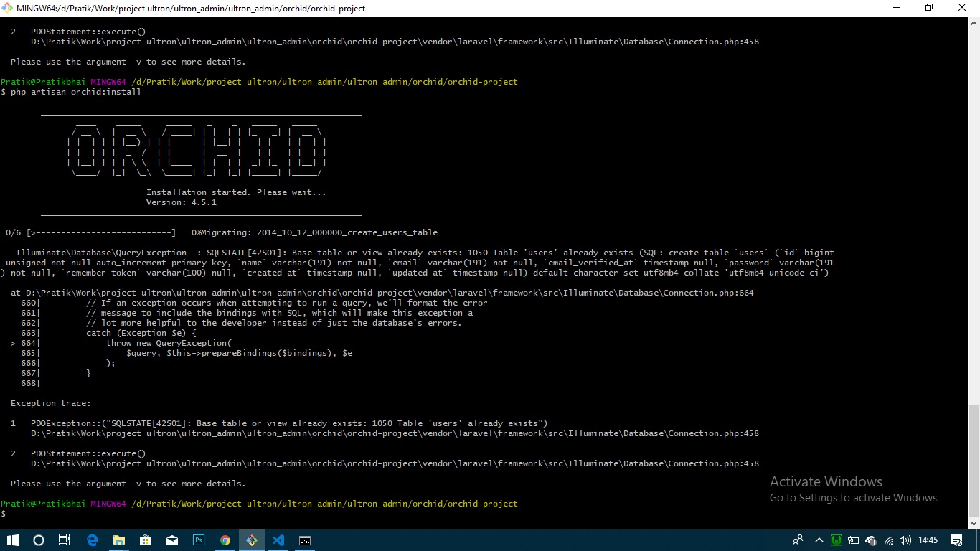Open Visual Studio Code from the taskbar
Screen dimensions: 980x551
(278, 540)
